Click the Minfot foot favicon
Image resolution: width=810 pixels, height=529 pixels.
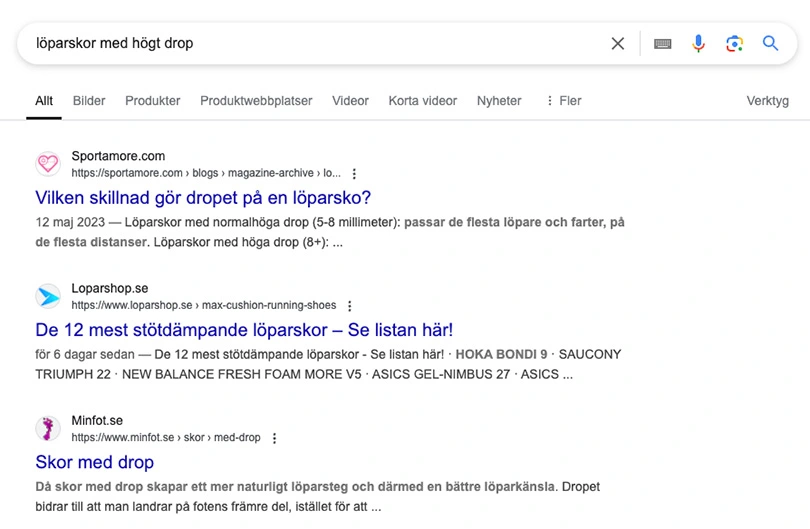point(48,428)
